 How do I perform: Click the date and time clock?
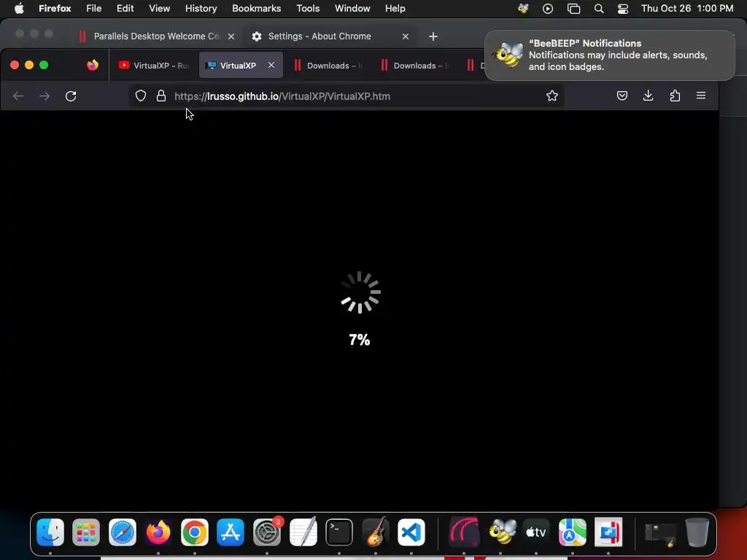[x=687, y=9]
